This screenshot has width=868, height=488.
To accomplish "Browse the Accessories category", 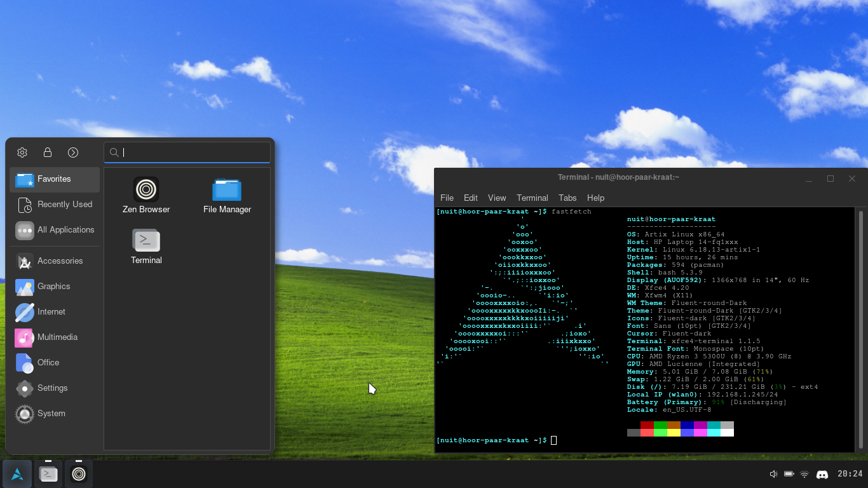I will point(55,261).
